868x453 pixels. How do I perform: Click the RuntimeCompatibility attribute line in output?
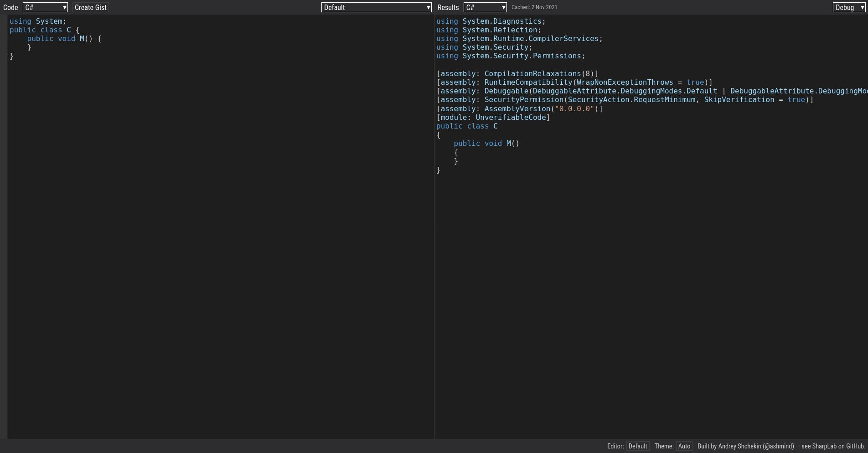574,82
